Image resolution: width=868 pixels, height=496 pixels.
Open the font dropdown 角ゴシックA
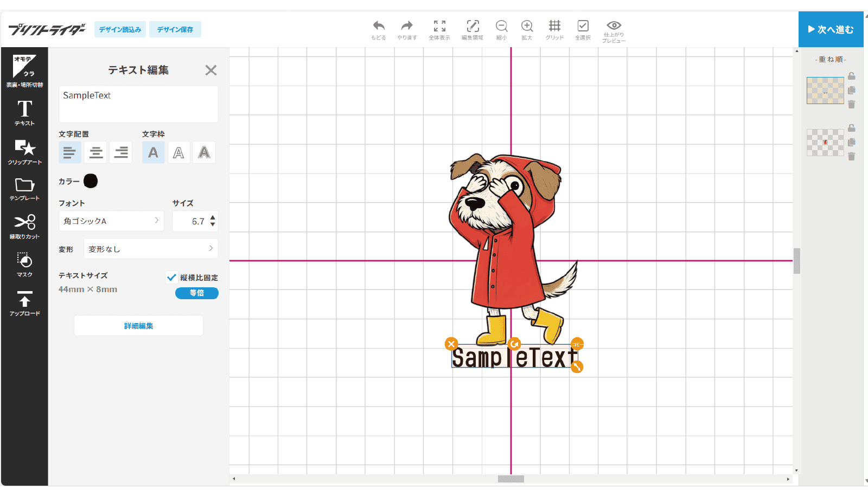point(111,221)
